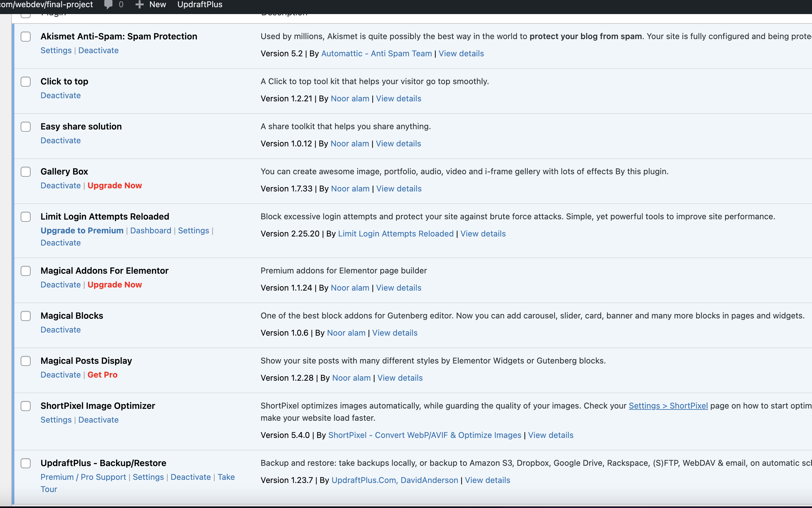View details for Magical Posts Display
This screenshot has width=812, height=508.
click(400, 378)
